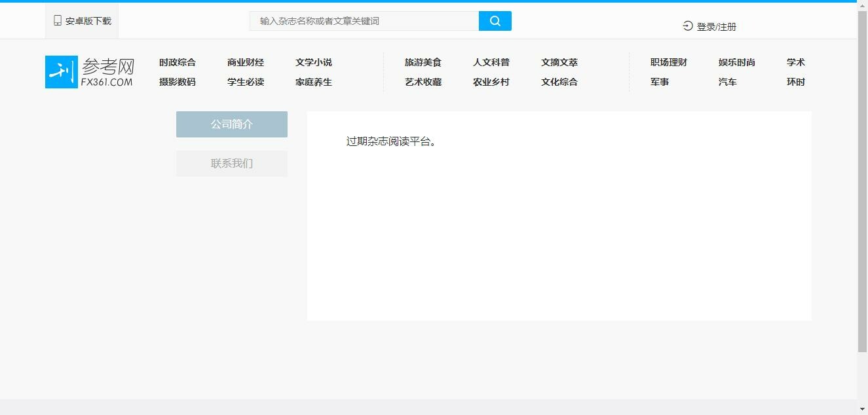
Task: Browse the 摄影数码 category
Action: point(178,82)
